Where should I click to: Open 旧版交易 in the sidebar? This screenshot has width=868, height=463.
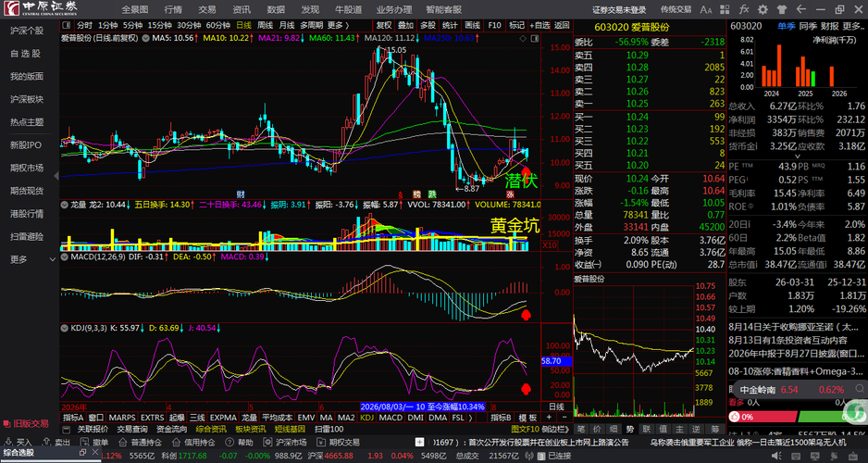27,424
